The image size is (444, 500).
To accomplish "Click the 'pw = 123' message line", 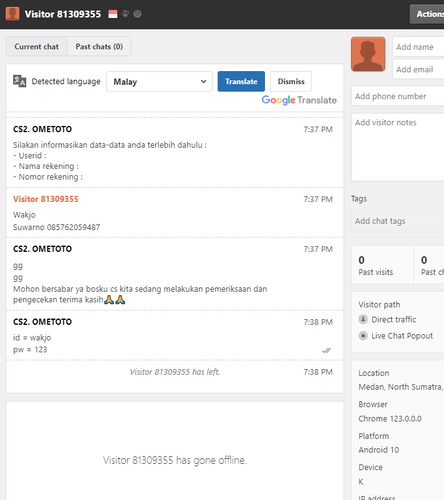I will [x=30, y=350].
